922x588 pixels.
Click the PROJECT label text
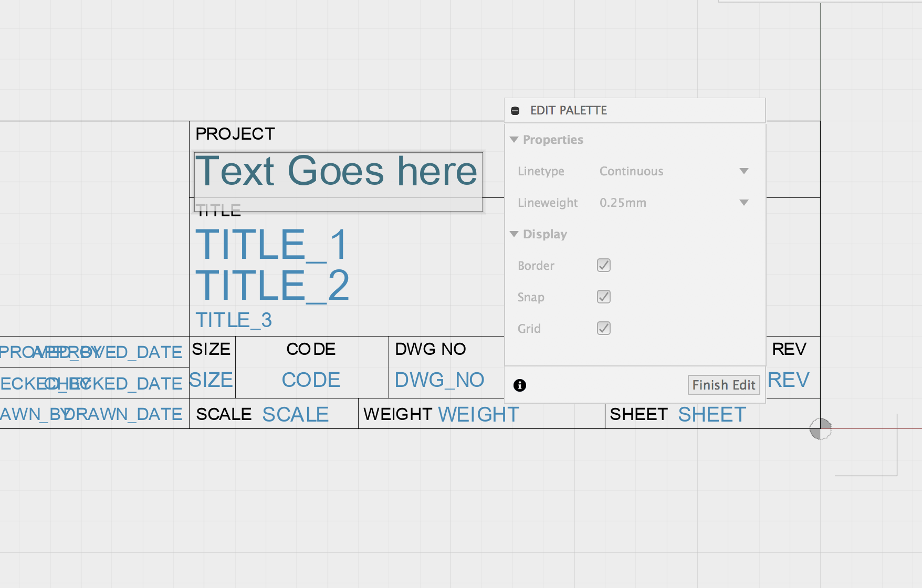tap(235, 134)
